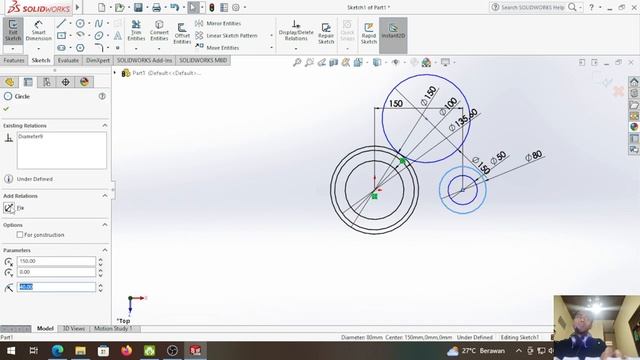Select the Spline tool
This screenshot has height=360, width=640.
tap(99, 24)
